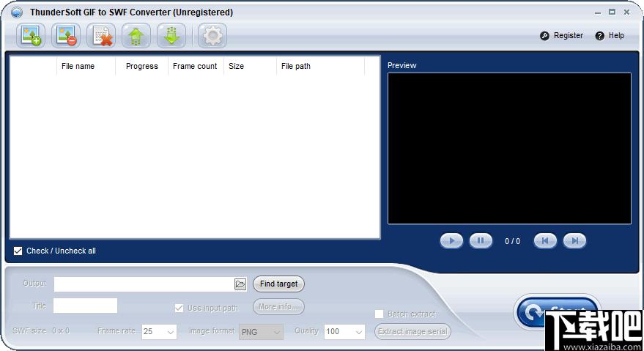Sort by File name column header

coord(78,66)
